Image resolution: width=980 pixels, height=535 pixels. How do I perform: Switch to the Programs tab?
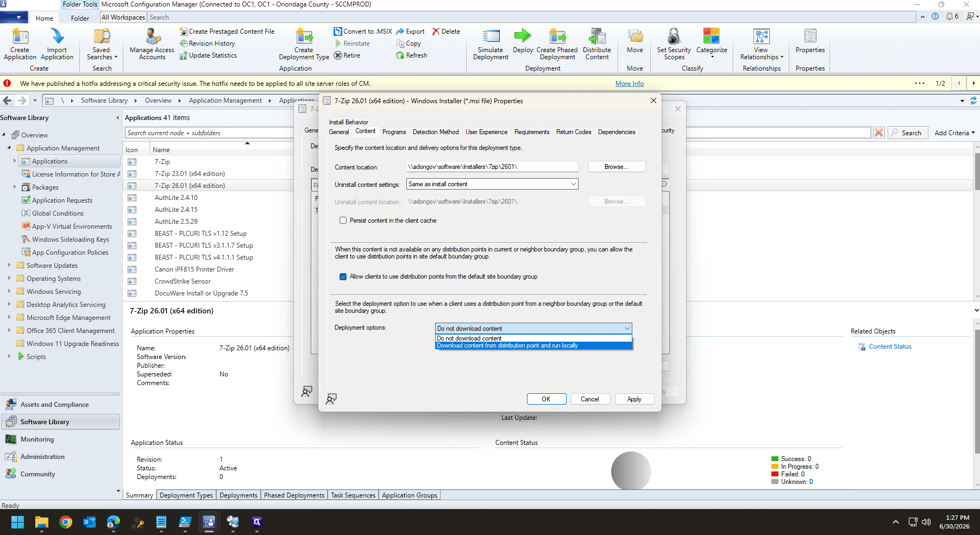[x=394, y=132]
